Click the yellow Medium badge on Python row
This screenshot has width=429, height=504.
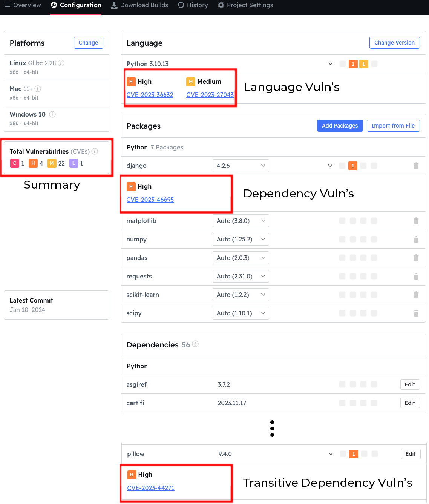point(363,64)
